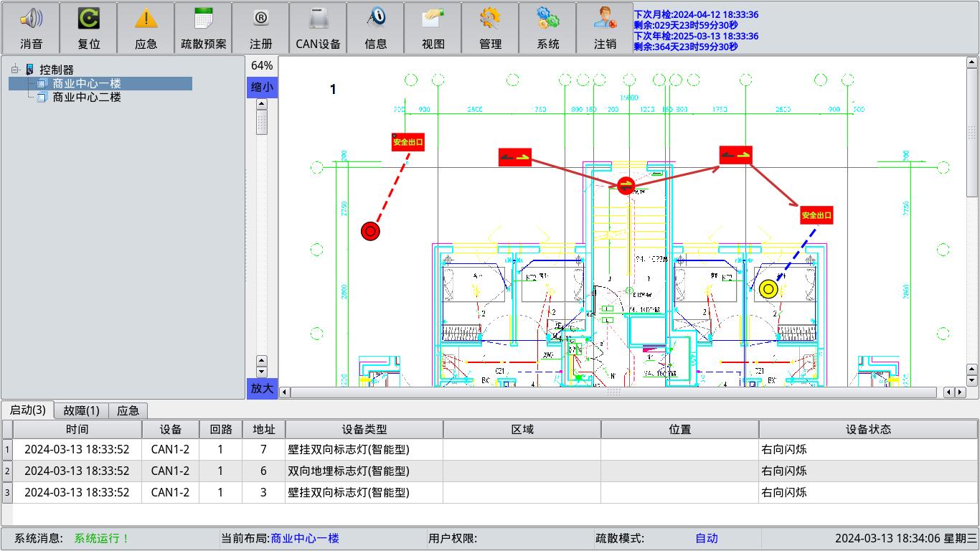
Task: Click the 注销 logout user icon
Action: point(605,19)
